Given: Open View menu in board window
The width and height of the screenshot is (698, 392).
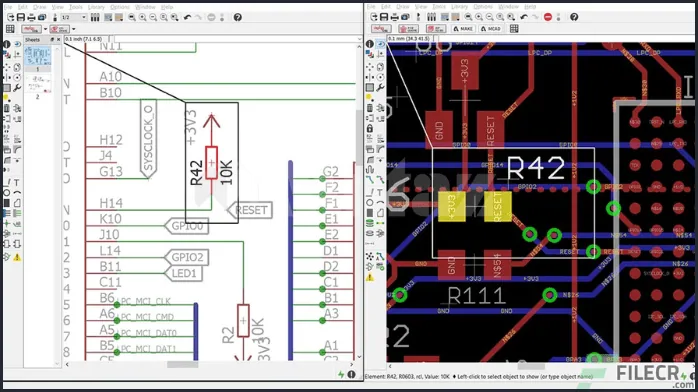Looking at the screenshot, I should pos(421,7).
